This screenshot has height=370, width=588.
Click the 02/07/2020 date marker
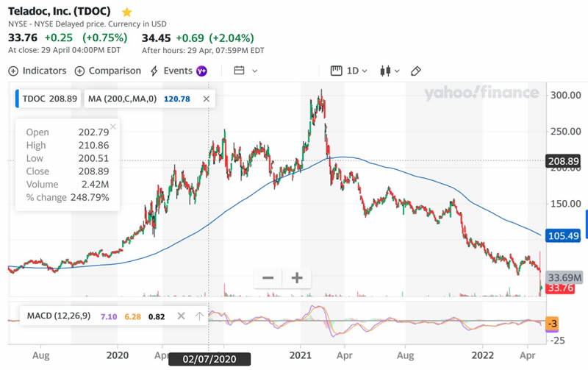tap(209, 360)
